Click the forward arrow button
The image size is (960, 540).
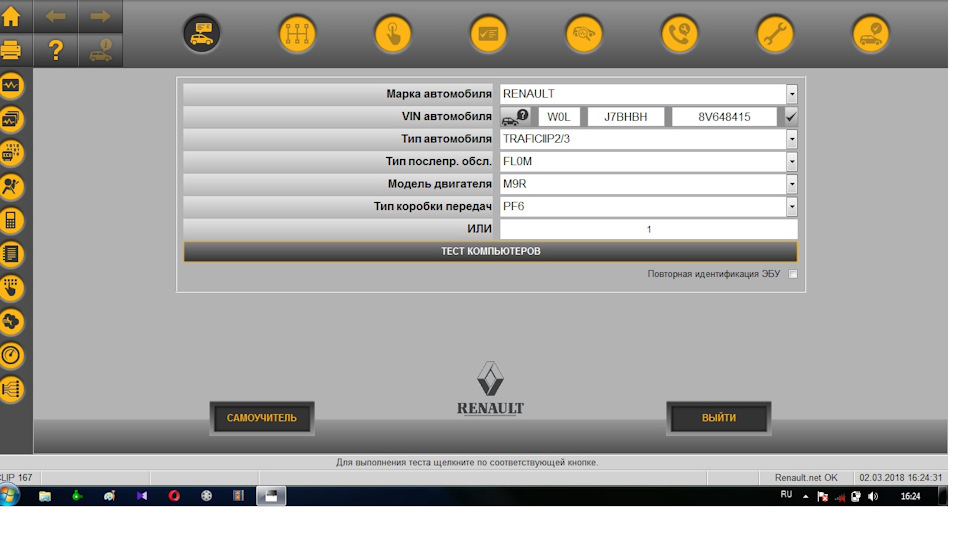click(x=100, y=17)
